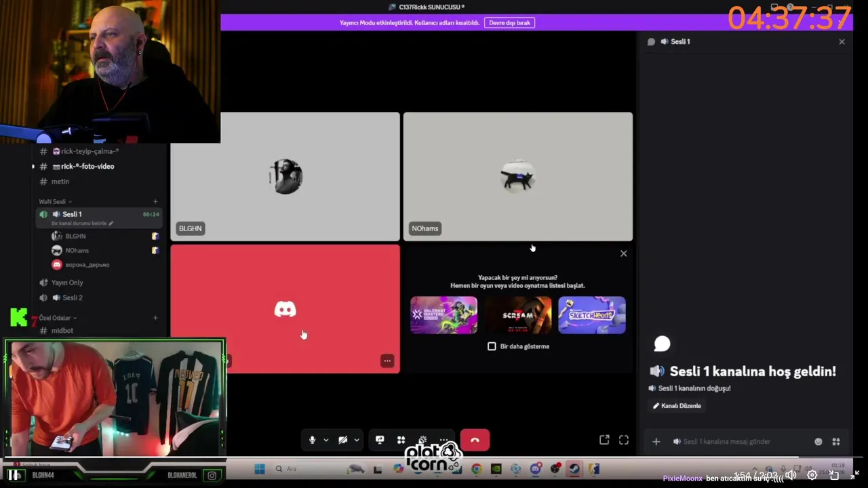The height and width of the screenshot is (488, 868).
Task: Select BLGHN's video tile
Action: tap(285, 176)
